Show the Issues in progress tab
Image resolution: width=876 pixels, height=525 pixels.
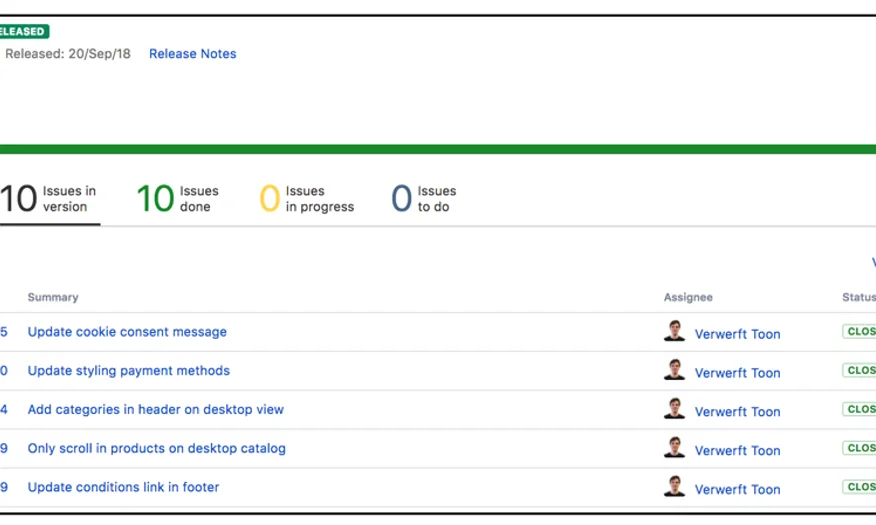pos(307,199)
